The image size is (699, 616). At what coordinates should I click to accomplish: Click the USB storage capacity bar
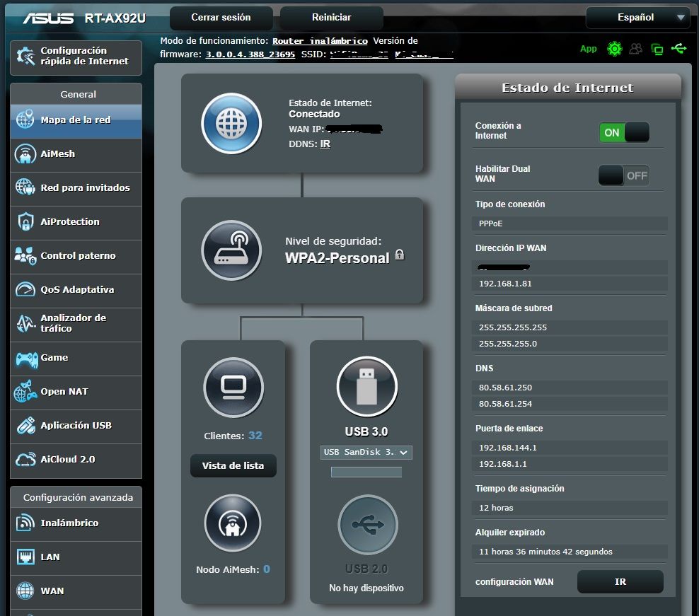[366, 472]
